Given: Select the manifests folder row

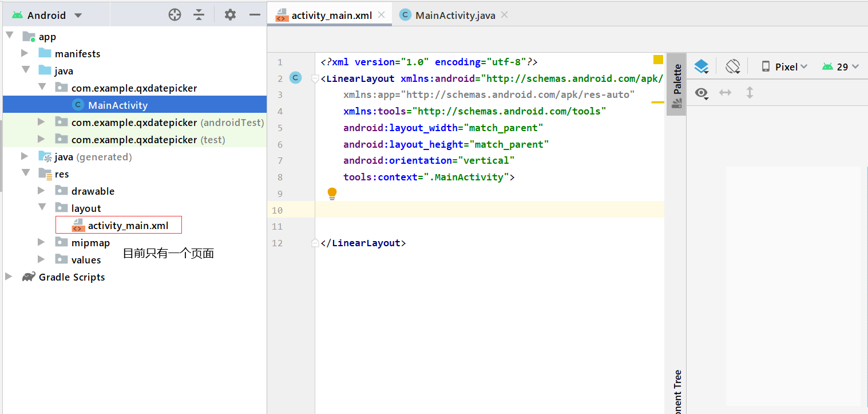Looking at the screenshot, I should tap(134, 53).
